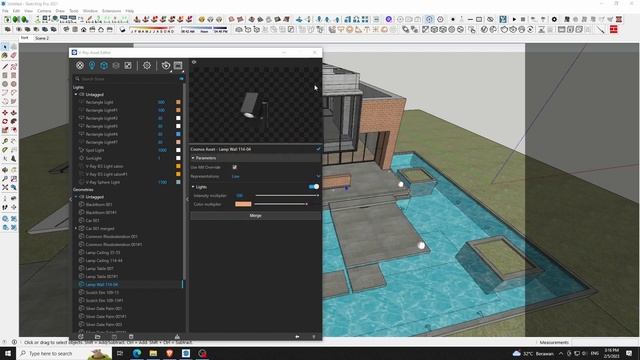Open Brave browser from the taskbar
640x360 pixels.
[x=169, y=353]
